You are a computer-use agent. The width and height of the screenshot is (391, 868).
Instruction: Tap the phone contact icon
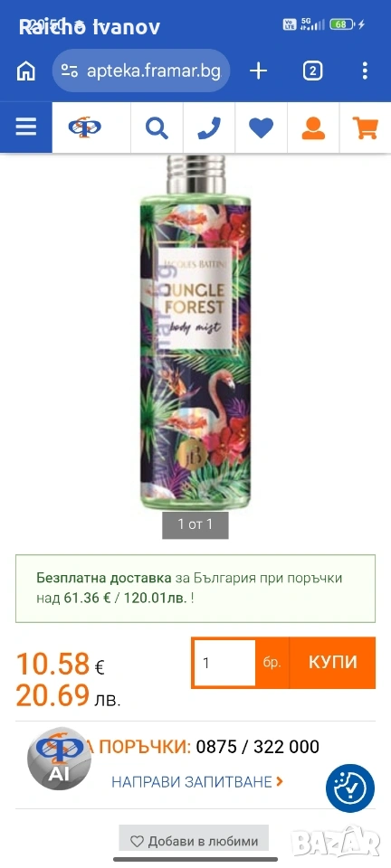[209, 128]
